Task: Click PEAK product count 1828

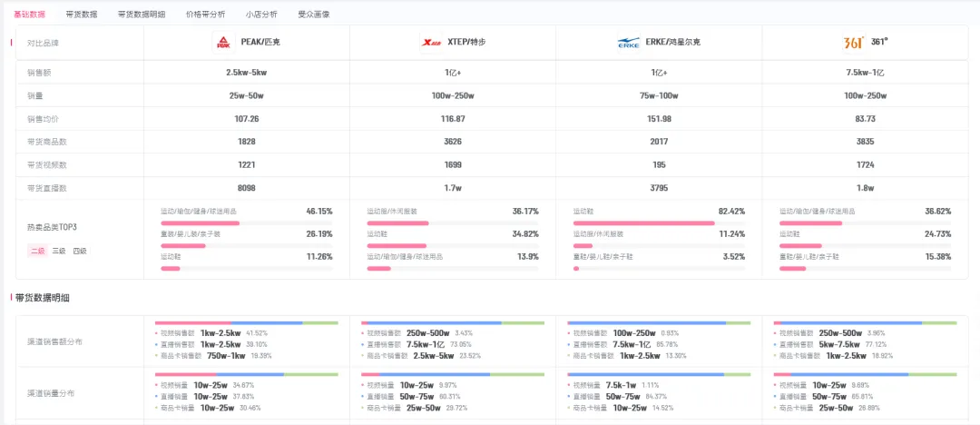Action: click(x=246, y=142)
